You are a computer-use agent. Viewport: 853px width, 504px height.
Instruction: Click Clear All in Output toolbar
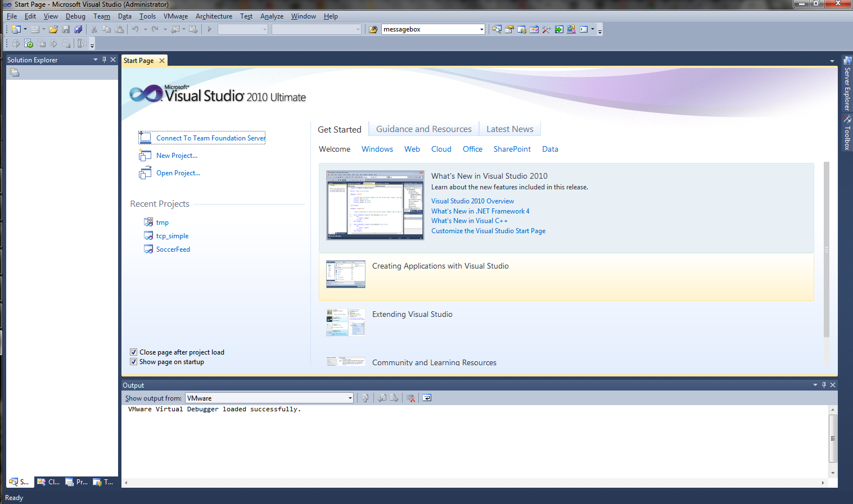pyautogui.click(x=411, y=398)
